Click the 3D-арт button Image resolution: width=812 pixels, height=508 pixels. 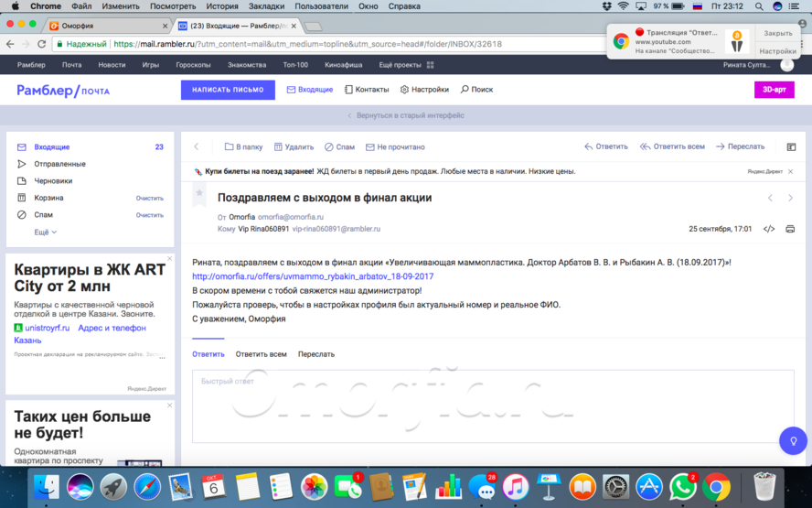pos(775,90)
